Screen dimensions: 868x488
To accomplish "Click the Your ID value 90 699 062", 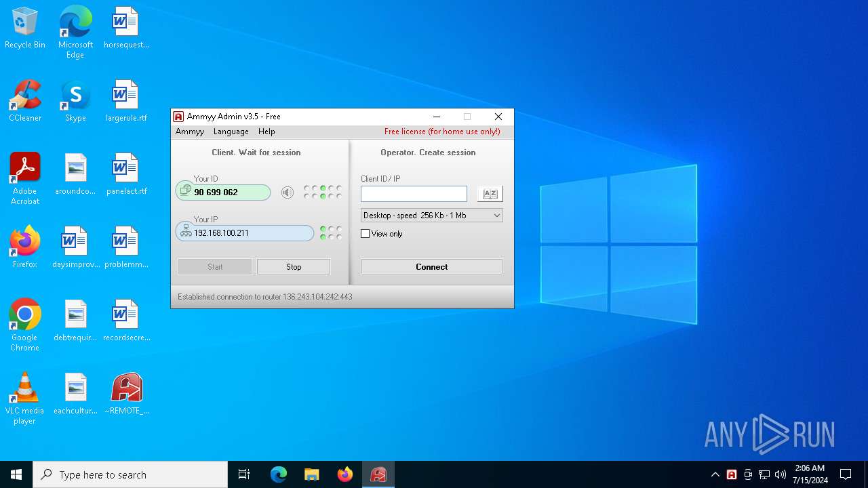I will [216, 192].
